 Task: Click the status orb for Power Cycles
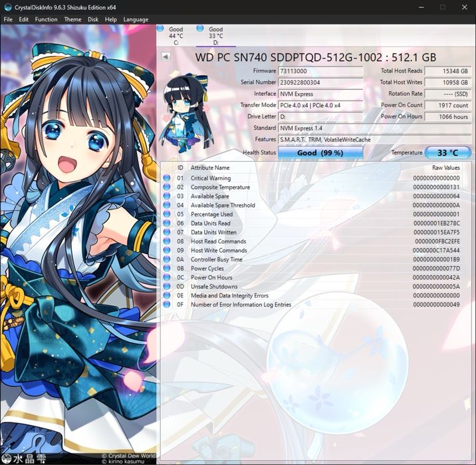pos(167,268)
